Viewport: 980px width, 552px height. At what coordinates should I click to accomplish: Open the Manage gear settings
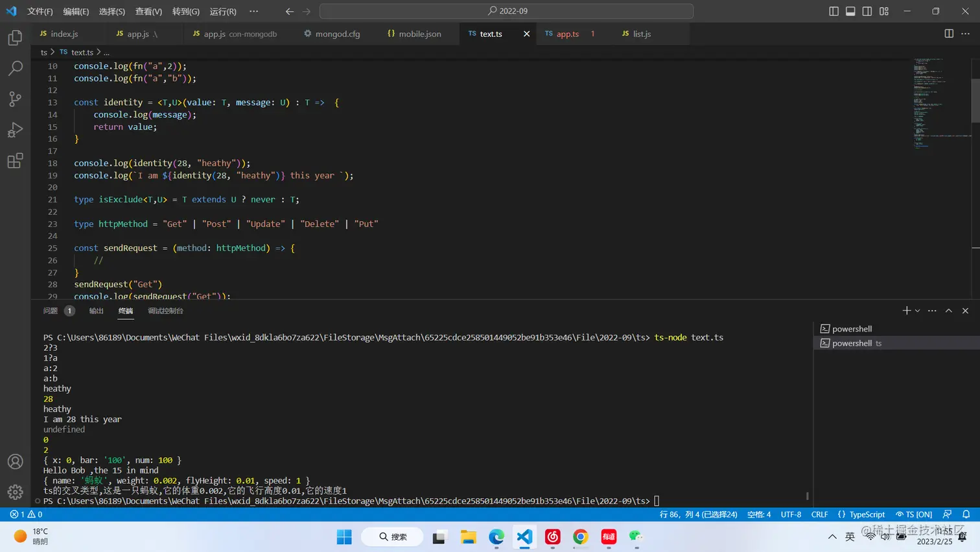[15, 492]
